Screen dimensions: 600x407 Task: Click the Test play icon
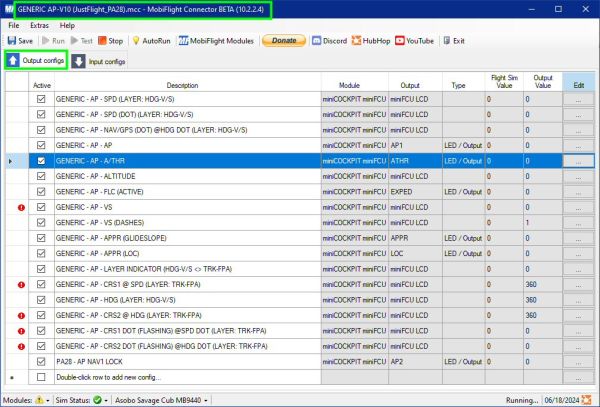pos(75,41)
